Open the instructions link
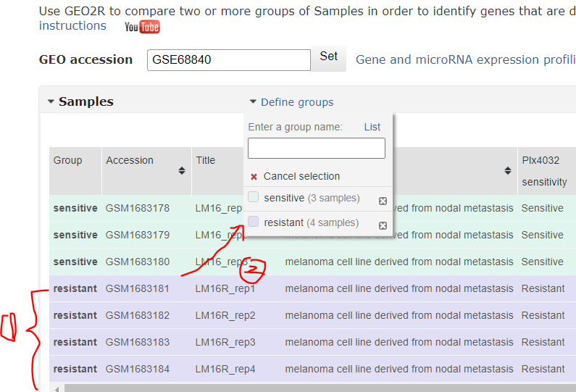576x392 pixels. [x=72, y=26]
